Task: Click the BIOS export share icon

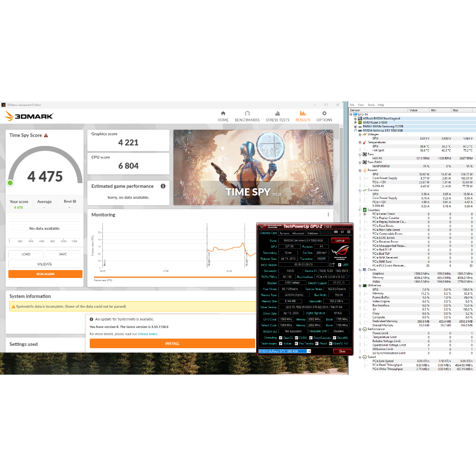Action: pos(332,264)
